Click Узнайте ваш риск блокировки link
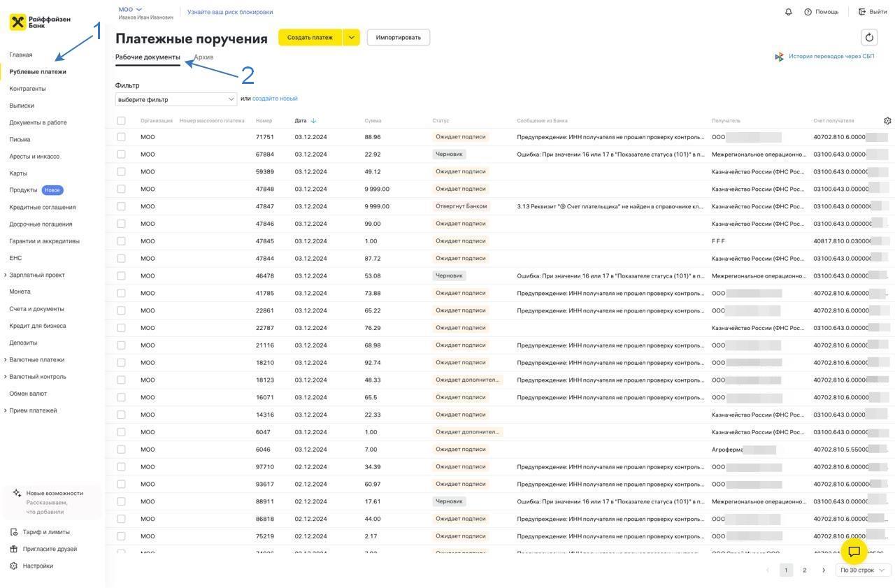 [230, 12]
